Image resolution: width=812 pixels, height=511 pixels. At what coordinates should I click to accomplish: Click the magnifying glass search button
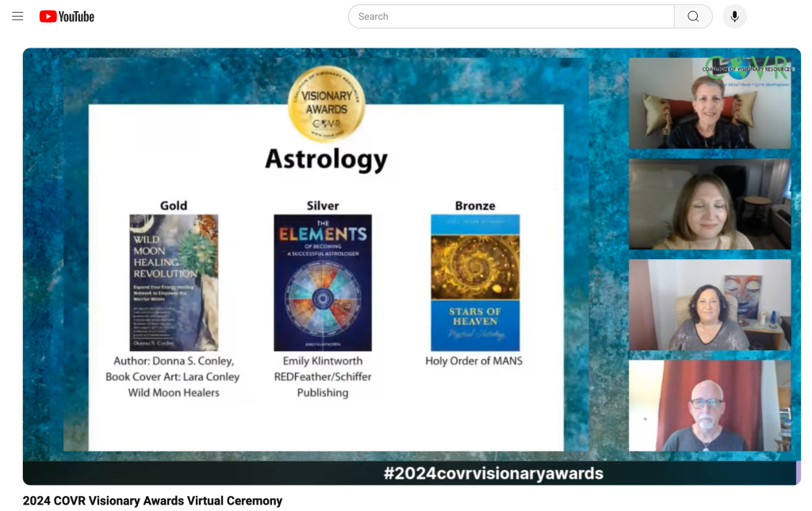pyautogui.click(x=693, y=17)
